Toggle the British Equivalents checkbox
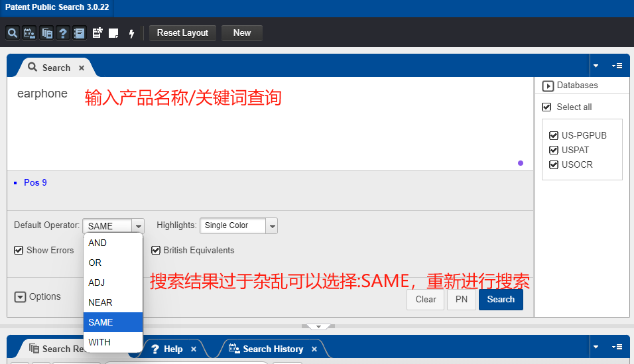This screenshot has height=364, width=634. coord(156,251)
